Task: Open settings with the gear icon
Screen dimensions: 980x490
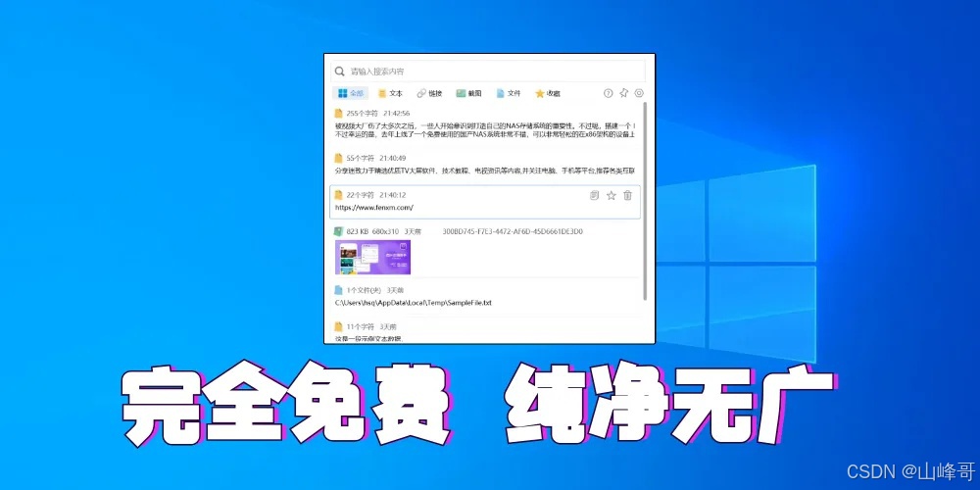Action: [x=639, y=93]
